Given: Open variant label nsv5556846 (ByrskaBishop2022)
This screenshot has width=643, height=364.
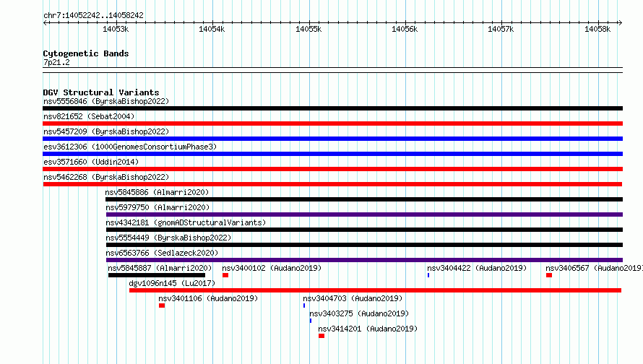Looking at the screenshot, I should pos(106,101).
